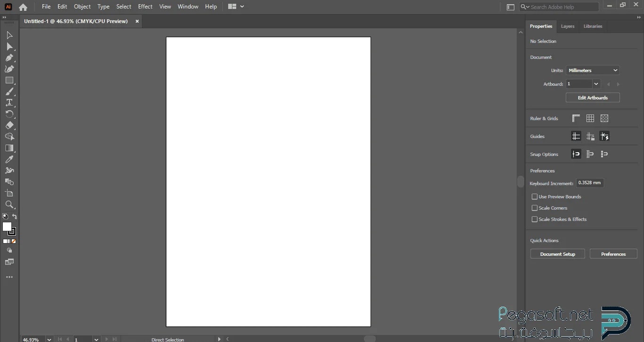The image size is (644, 342).
Task: Open zoom level dropdown in status bar
Action: click(x=49, y=339)
